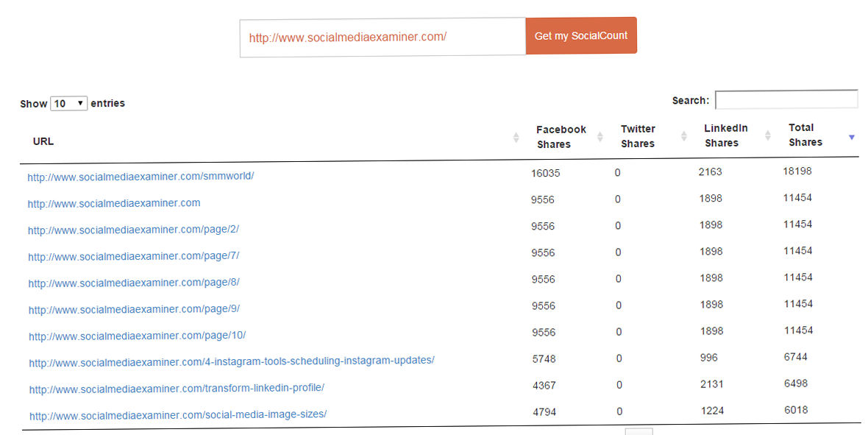Open the smmworld link
Screen dimensions: 868x435
(140, 177)
